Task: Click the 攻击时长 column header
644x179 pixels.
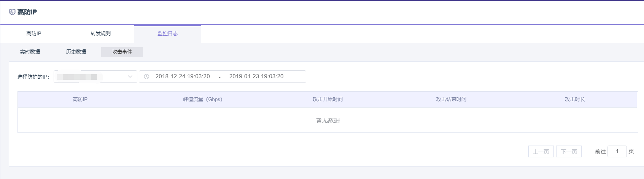Action: [575, 99]
